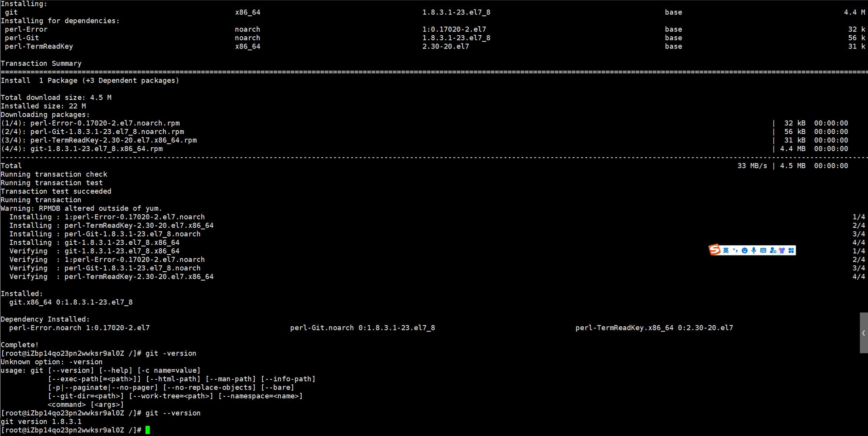Toggle the 英 English/Chinese input mode

coord(726,250)
